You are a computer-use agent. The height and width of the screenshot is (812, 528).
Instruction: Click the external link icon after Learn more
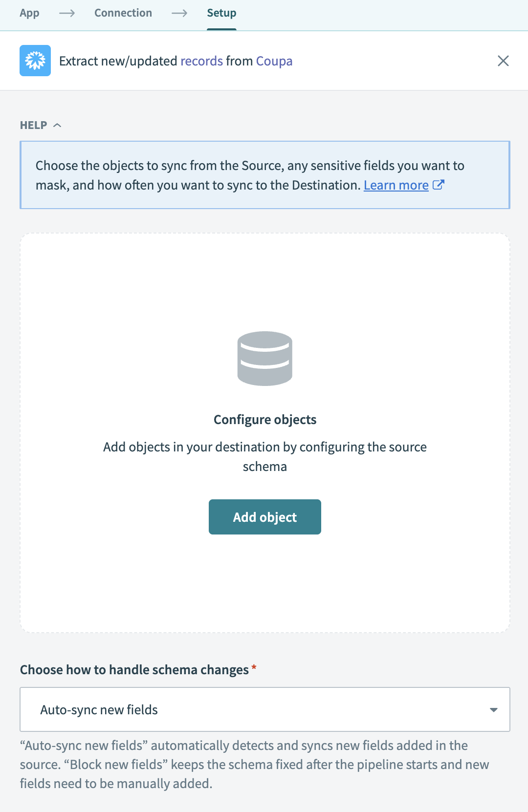[439, 185]
